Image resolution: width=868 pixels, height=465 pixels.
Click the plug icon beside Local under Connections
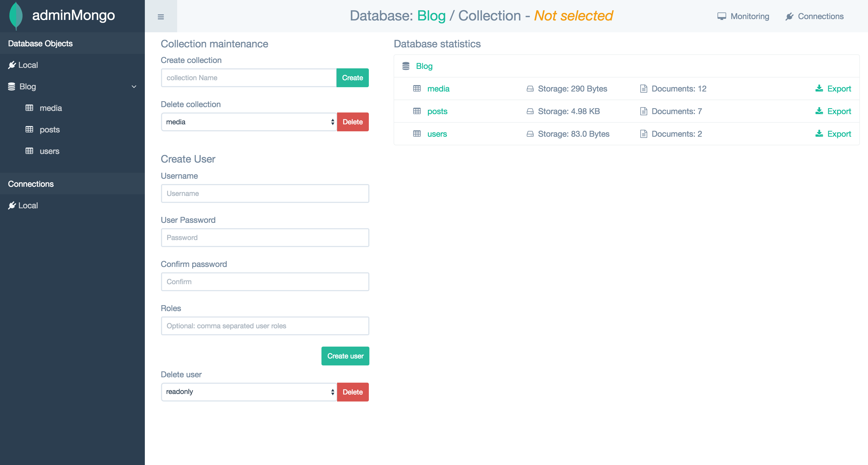pyautogui.click(x=12, y=205)
